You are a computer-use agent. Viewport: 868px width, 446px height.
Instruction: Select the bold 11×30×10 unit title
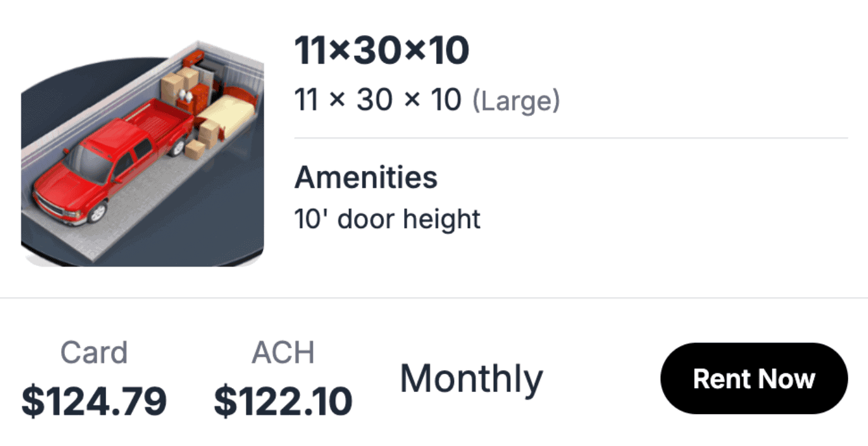[x=381, y=51]
